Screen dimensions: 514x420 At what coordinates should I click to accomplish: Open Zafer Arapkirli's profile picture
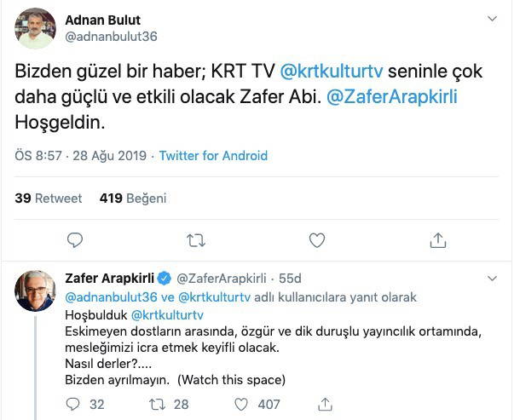(36, 291)
